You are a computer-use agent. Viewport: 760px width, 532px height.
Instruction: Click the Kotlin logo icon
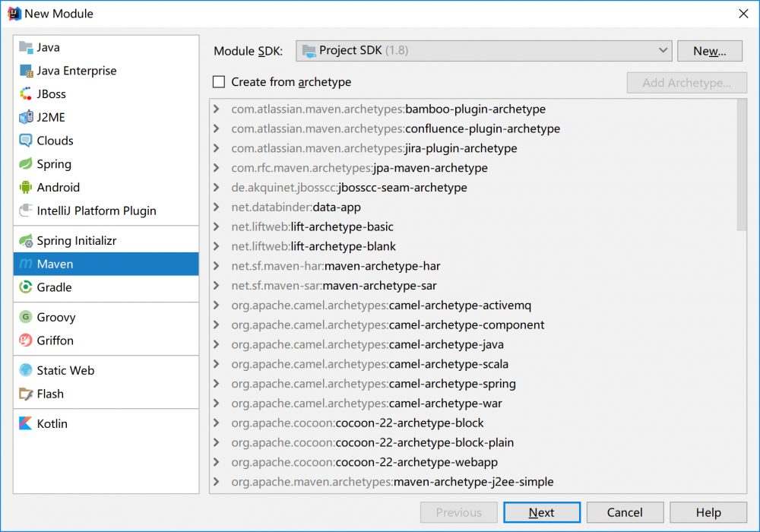(26, 424)
